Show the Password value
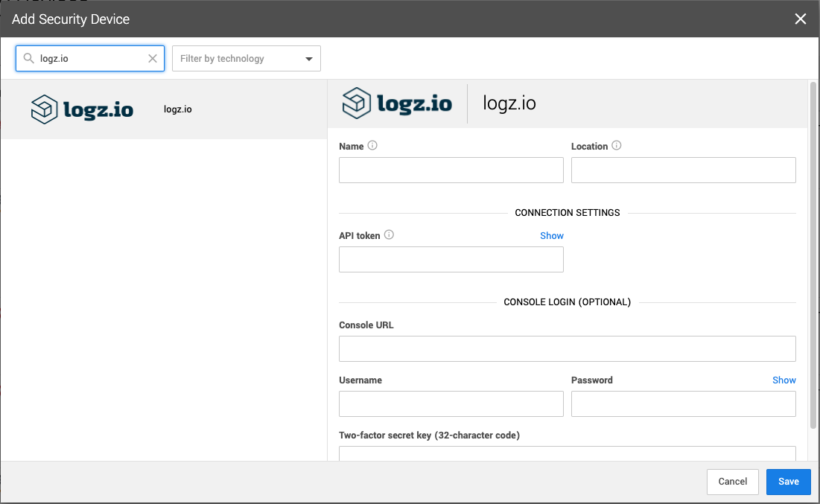820x504 pixels. click(x=784, y=380)
